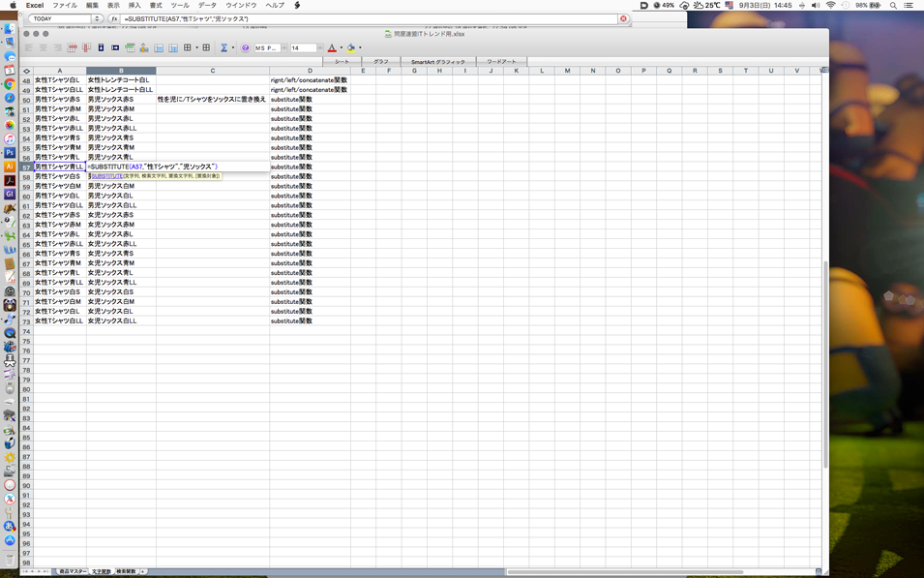Click the SUBSTITUTE function tooltip link

106,176
